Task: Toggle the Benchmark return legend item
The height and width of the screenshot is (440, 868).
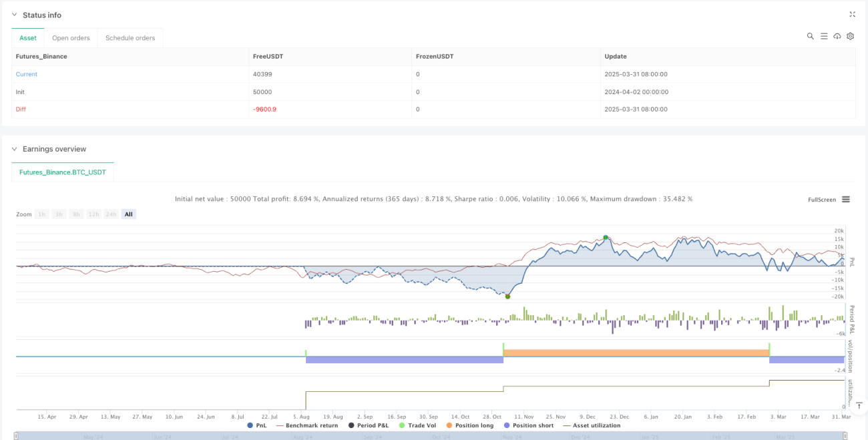Action: [307, 425]
